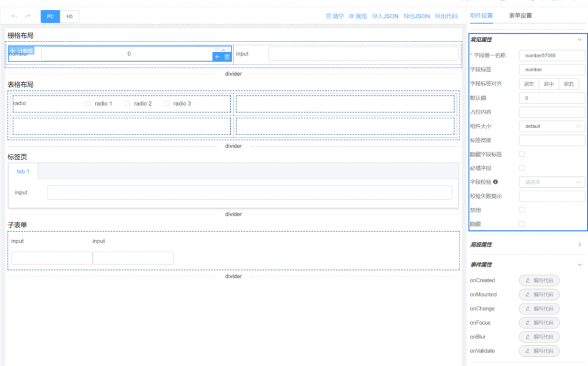Switch to H5 layout mode
588x366 pixels.
[x=69, y=16]
